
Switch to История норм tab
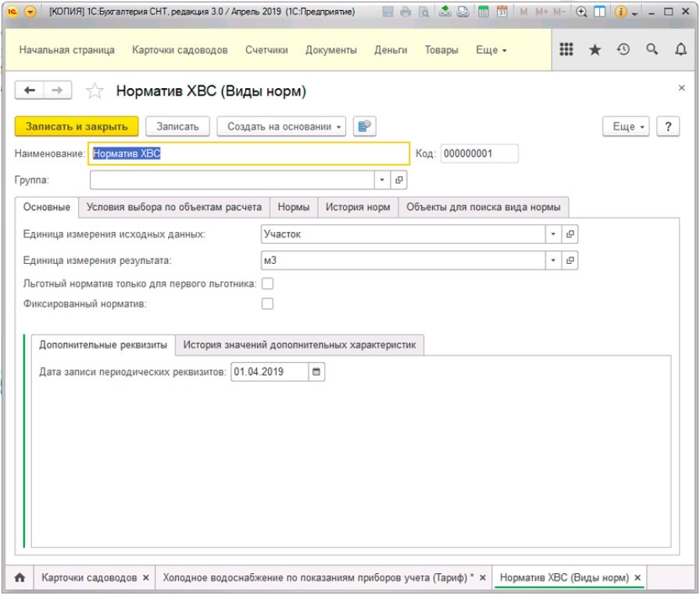[x=357, y=207]
